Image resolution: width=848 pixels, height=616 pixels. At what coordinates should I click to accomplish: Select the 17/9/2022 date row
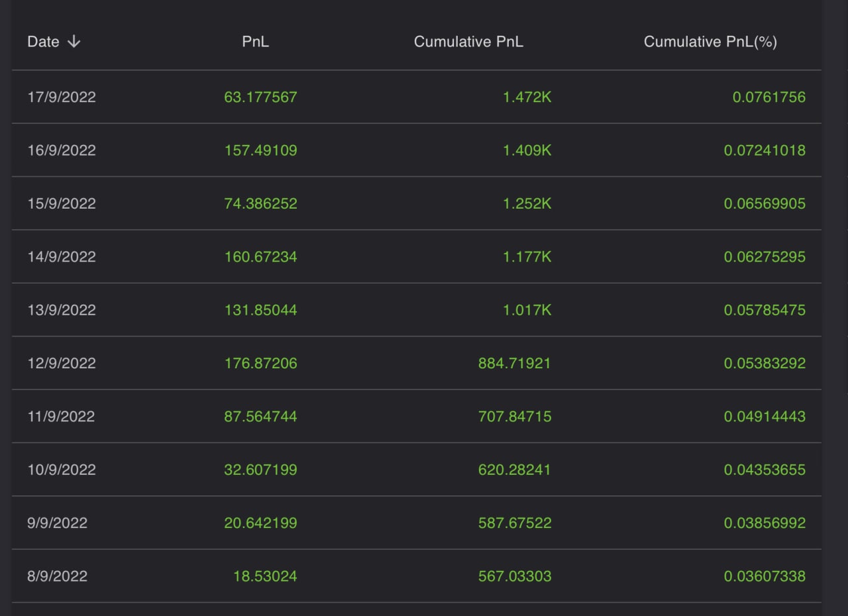(x=62, y=97)
